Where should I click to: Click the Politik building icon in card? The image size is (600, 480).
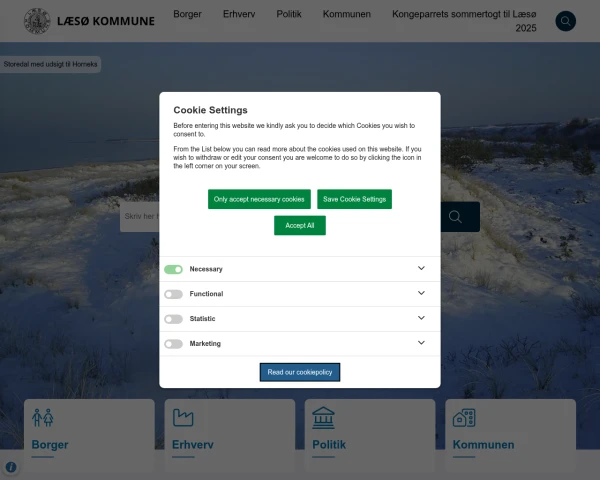point(323,418)
